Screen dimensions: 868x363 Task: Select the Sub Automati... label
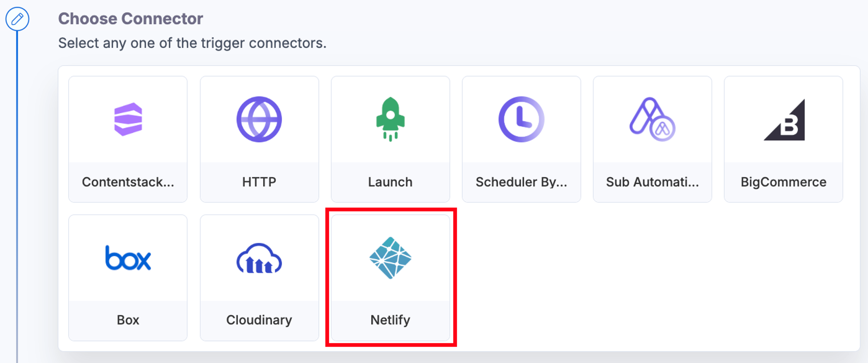click(x=652, y=182)
